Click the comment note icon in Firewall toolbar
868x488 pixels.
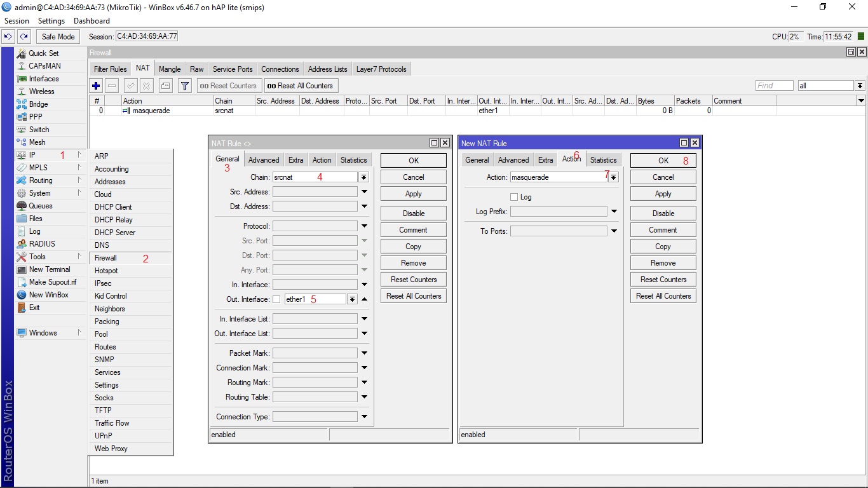click(165, 86)
